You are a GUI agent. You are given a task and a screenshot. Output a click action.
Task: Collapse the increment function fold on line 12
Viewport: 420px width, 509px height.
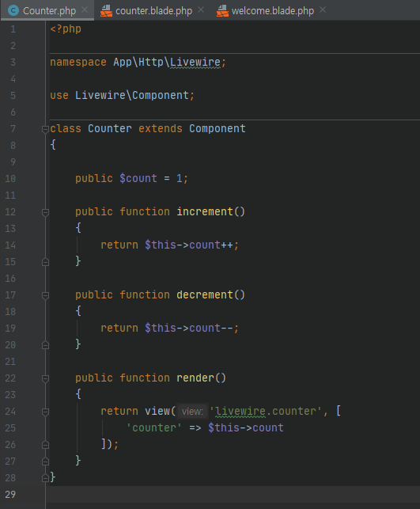tap(45, 212)
